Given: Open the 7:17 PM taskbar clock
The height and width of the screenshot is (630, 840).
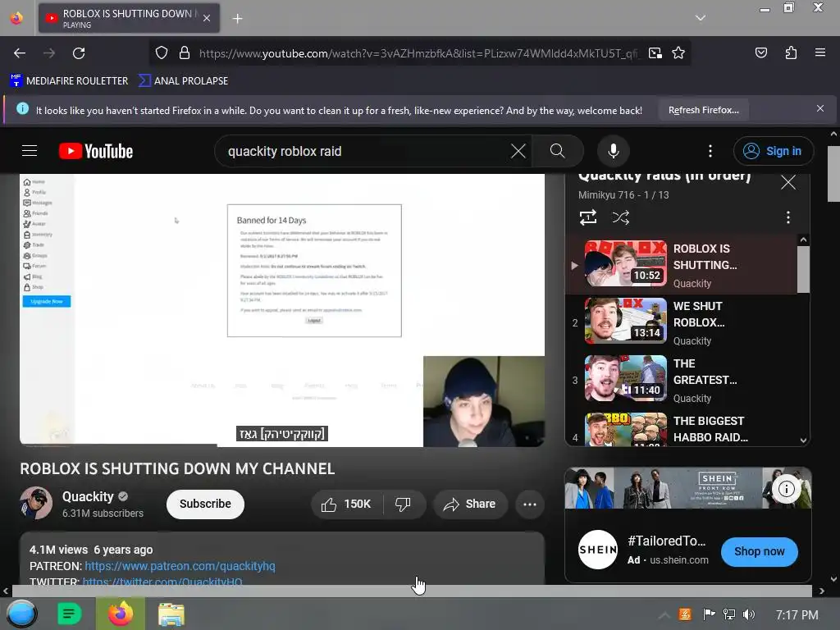Looking at the screenshot, I should point(797,615).
